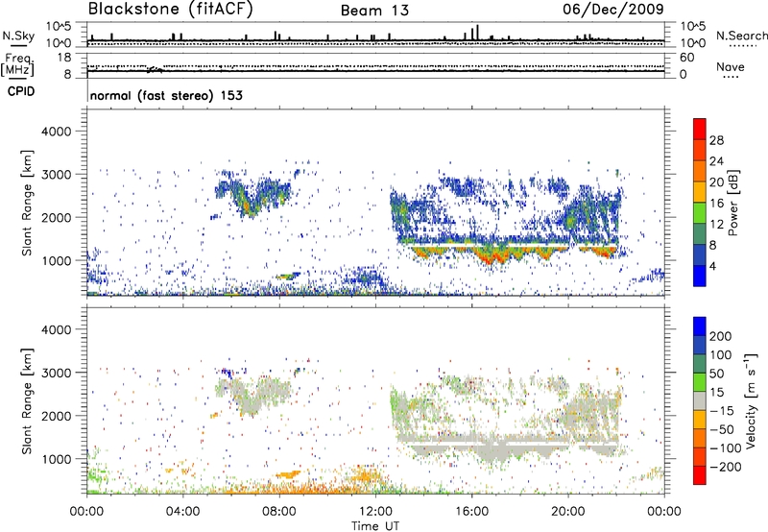
Task: Click the 60 Nave scale tick label
Action: (x=686, y=58)
